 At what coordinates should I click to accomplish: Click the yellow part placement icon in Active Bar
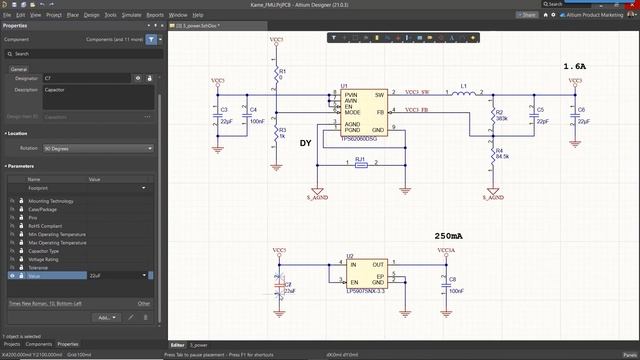377,38
